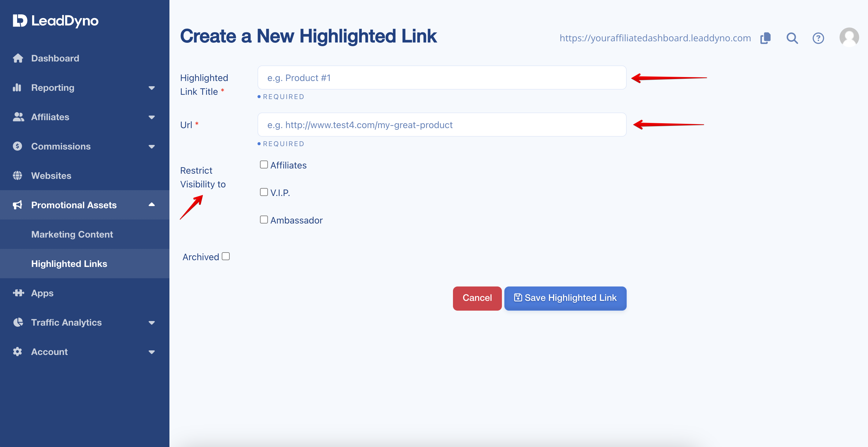
Task: Go to Dashboard in sidebar
Action: 85,58
